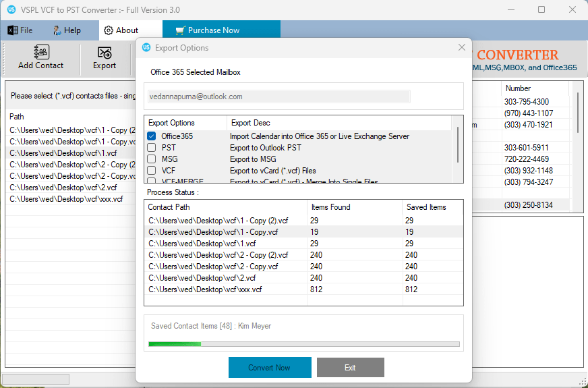Select the '2 - Copy (2).vcf' process status row

[303, 255]
